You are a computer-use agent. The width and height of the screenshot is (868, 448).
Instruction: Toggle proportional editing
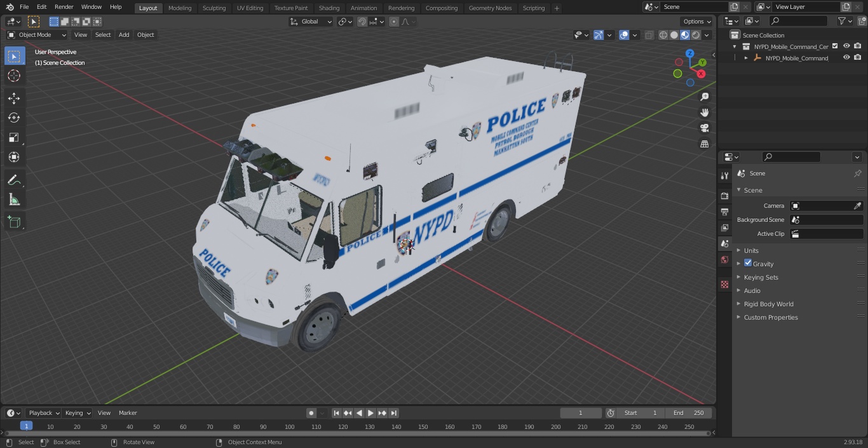(x=394, y=22)
